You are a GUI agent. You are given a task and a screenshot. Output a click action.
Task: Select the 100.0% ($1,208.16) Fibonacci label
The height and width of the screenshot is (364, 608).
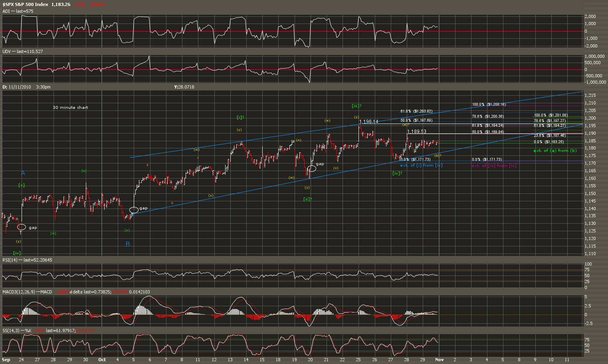(x=489, y=104)
